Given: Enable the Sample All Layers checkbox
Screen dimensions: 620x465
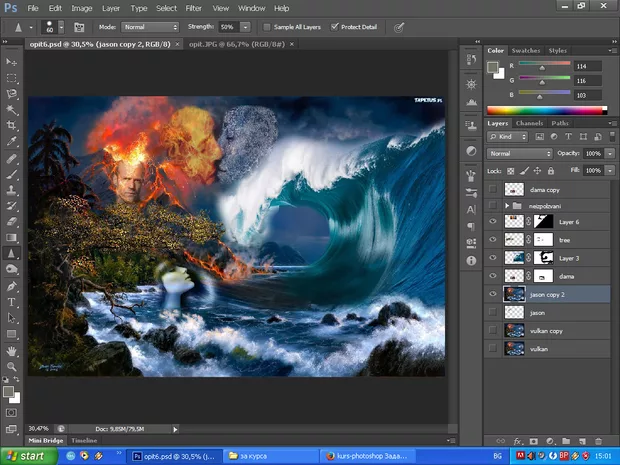Looking at the screenshot, I should coord(267,26).
